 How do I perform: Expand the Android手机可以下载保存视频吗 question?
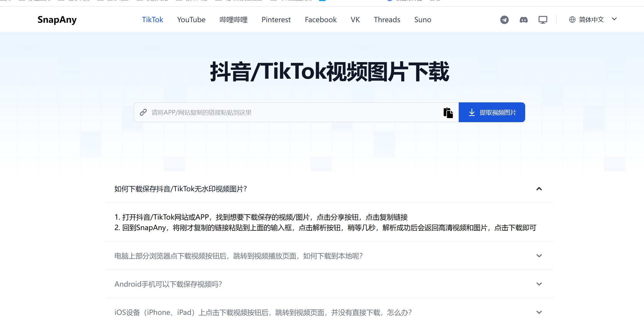coord(329,284)
